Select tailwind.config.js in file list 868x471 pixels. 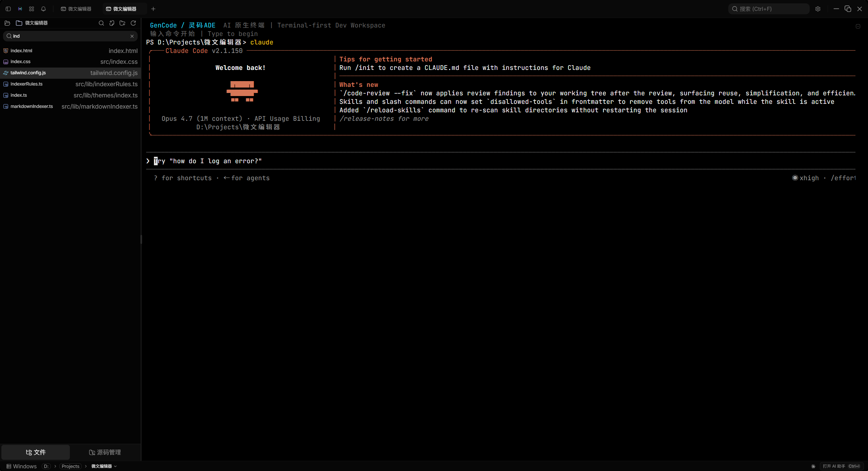click(71, 73)
